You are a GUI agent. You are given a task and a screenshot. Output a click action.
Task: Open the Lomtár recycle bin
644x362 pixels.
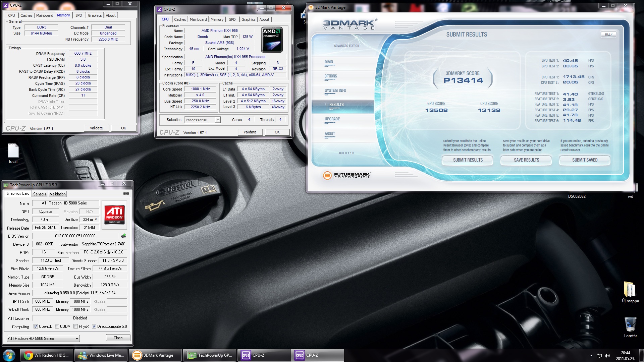click(x=630, y=327)
